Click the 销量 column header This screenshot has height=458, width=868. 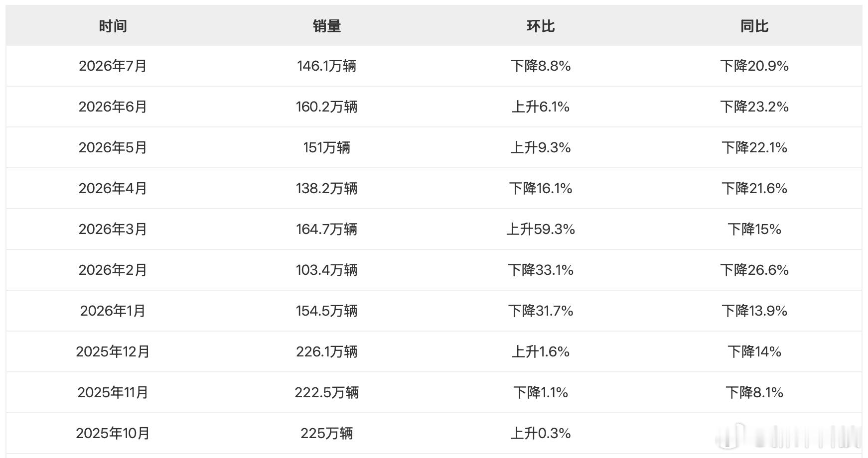[x=326, y=26]
